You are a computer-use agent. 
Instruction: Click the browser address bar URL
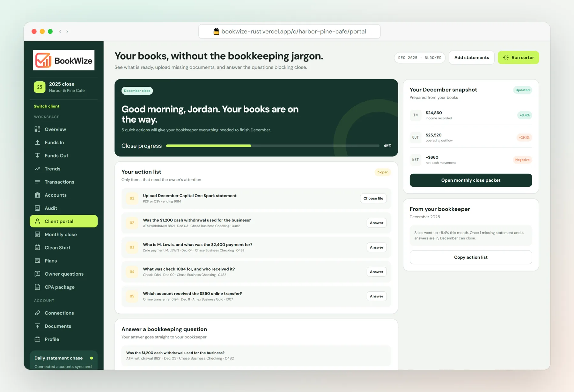[x=290, y=32]
